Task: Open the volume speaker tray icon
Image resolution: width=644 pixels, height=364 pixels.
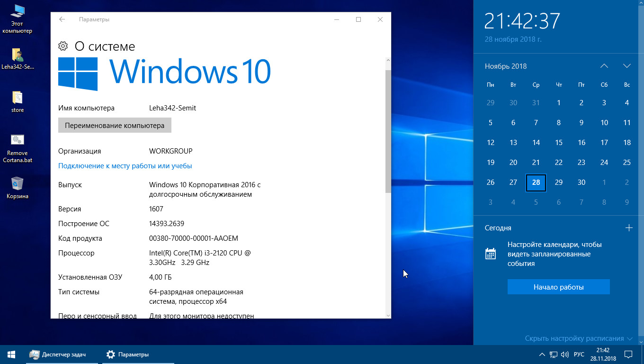Action: (x=565, y=355)
